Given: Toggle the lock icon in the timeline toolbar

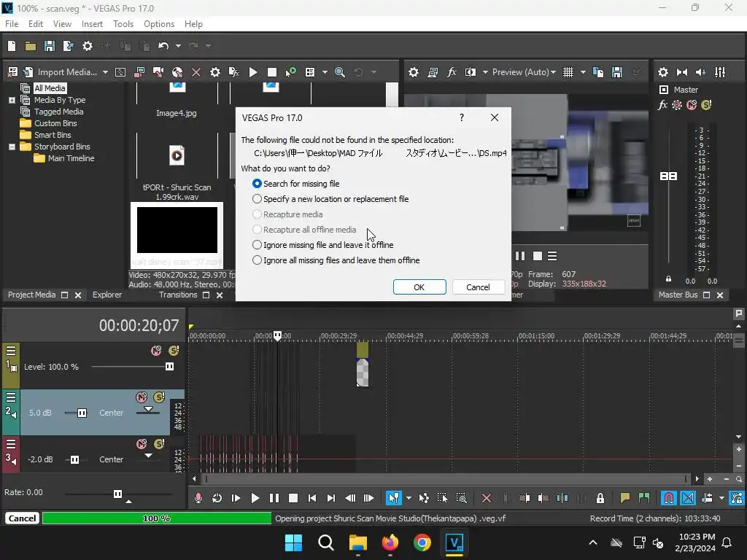Looking at the screenshot, I should (600, 498).
